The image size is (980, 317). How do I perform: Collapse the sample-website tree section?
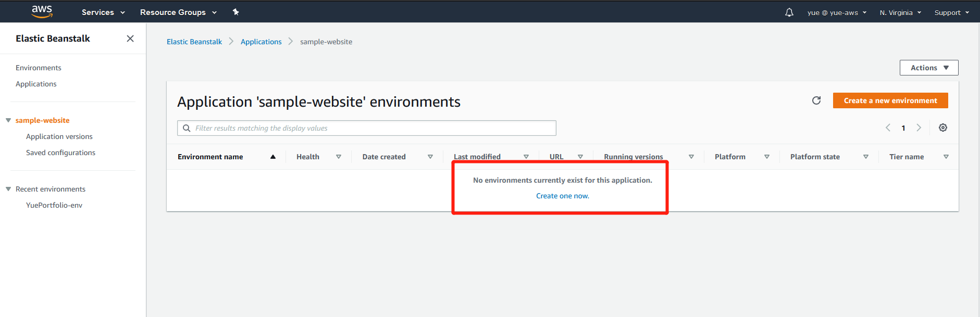pos(8,120)
